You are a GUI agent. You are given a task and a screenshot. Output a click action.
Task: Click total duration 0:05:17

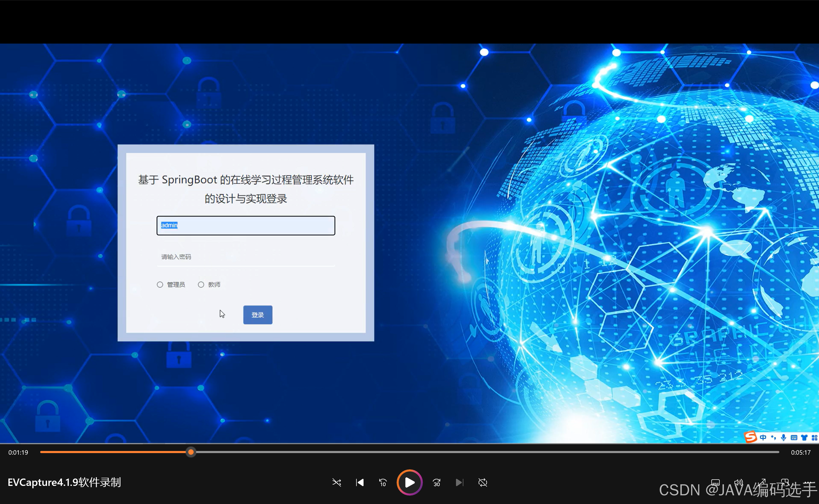click(x=801, y=453)
